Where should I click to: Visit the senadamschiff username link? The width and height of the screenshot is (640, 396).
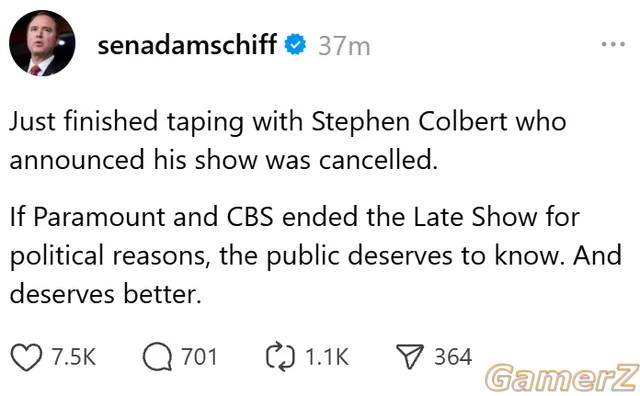(187, 44)
